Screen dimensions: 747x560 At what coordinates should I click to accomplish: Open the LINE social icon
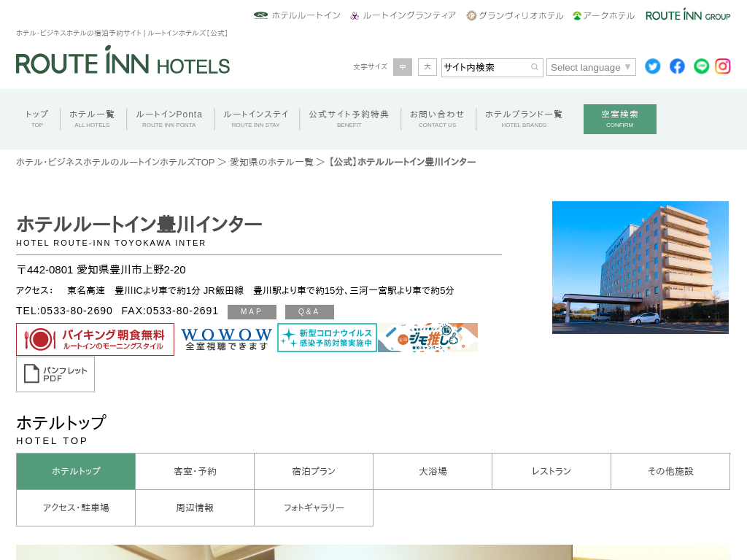point(701,66)
